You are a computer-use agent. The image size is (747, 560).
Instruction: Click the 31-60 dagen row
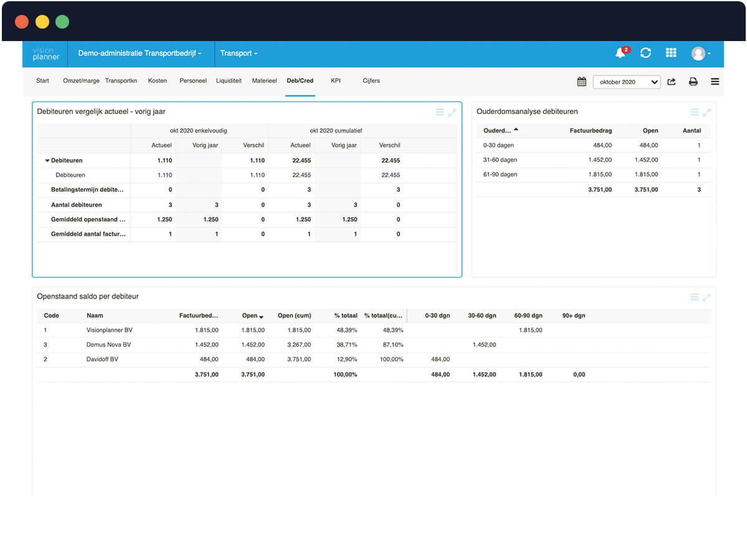[x=594, y=160]
